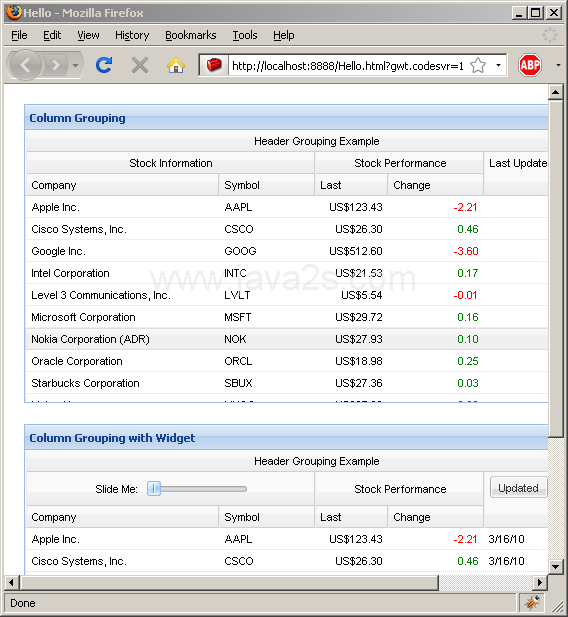Open the Adblock Plus ABP icon
Screen dimensions: 568x617
[529, 65]
